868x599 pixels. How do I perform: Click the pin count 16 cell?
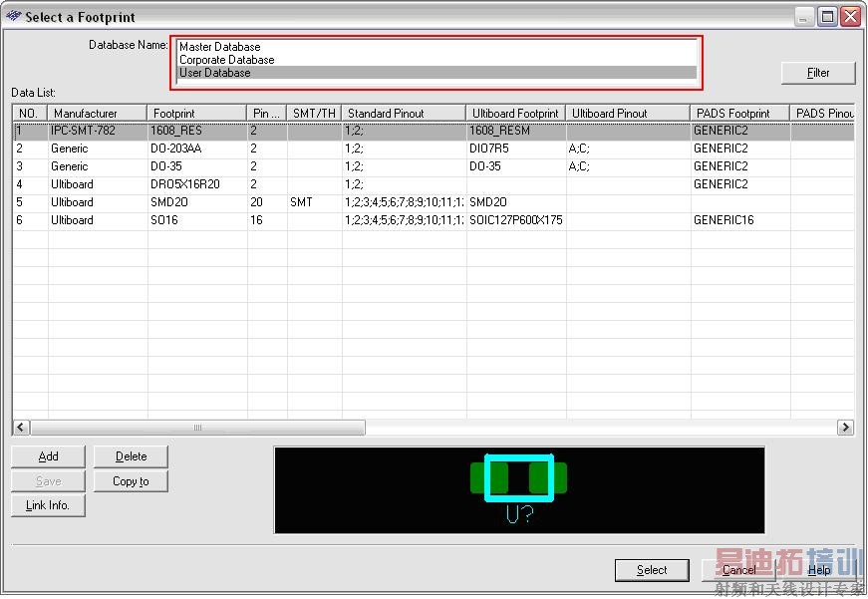[x=267, y=220]
